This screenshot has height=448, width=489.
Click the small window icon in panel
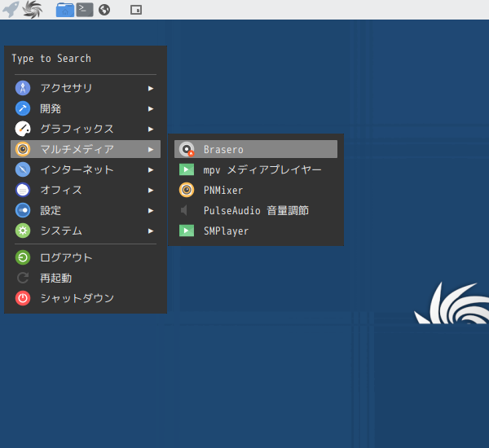click(135, 10)
